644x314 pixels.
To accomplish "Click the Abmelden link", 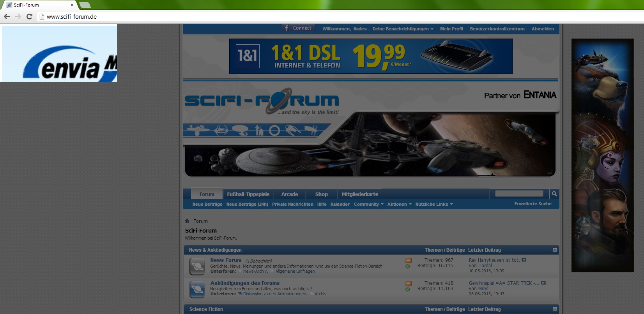I will [542, 29].
